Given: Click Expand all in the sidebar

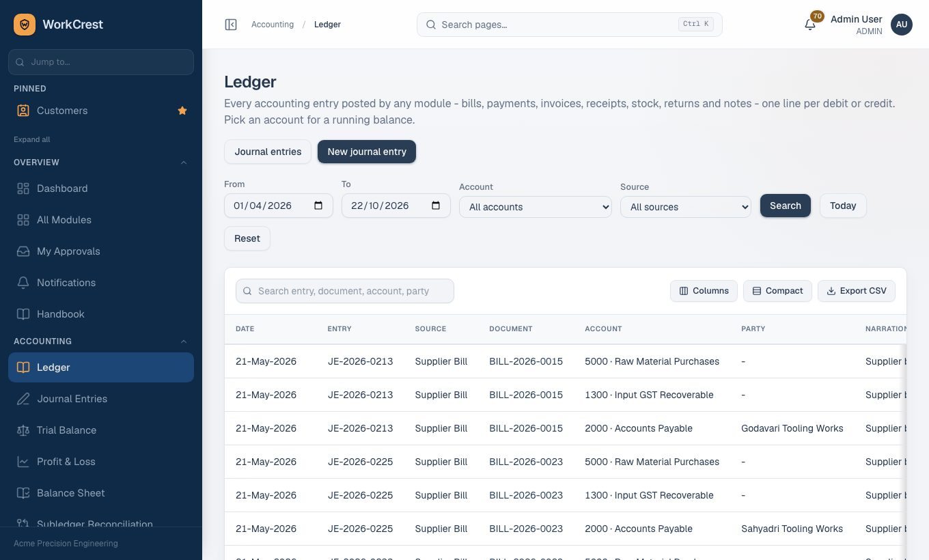Looking at the screenshot, I should pos(32,139).
